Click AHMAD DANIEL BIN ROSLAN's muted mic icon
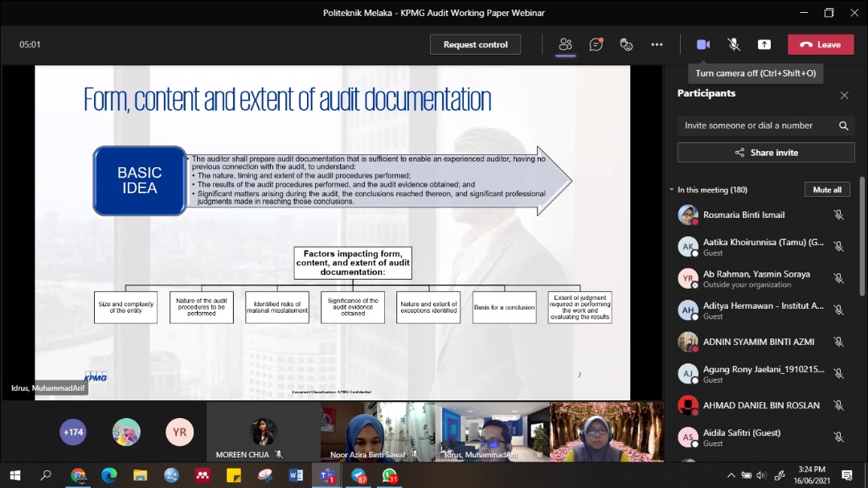Screen dimensions: 868x488 [x=838, y=405]
